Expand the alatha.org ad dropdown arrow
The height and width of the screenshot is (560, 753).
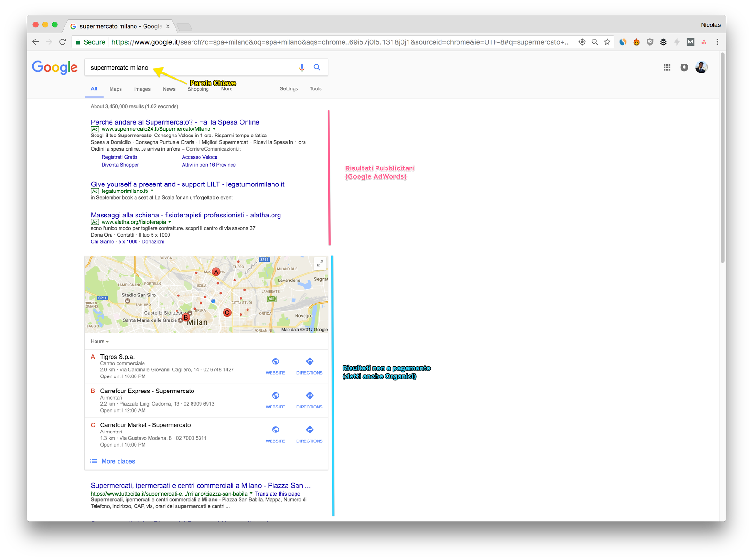tap(170, 222)
